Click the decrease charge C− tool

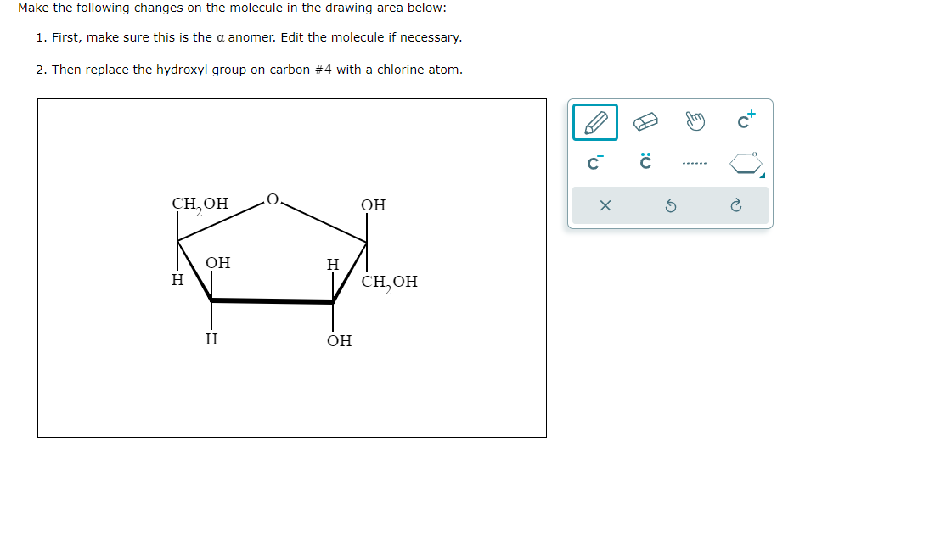[594, 161]
